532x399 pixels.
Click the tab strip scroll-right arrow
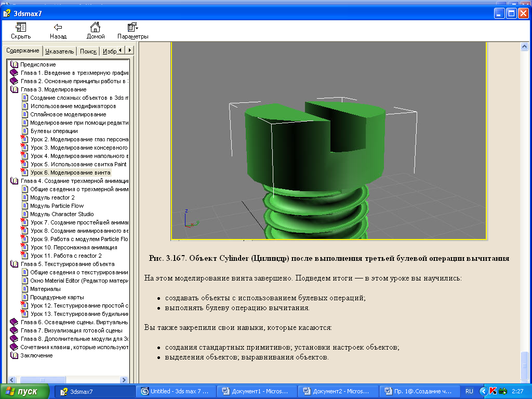[129, 50]
